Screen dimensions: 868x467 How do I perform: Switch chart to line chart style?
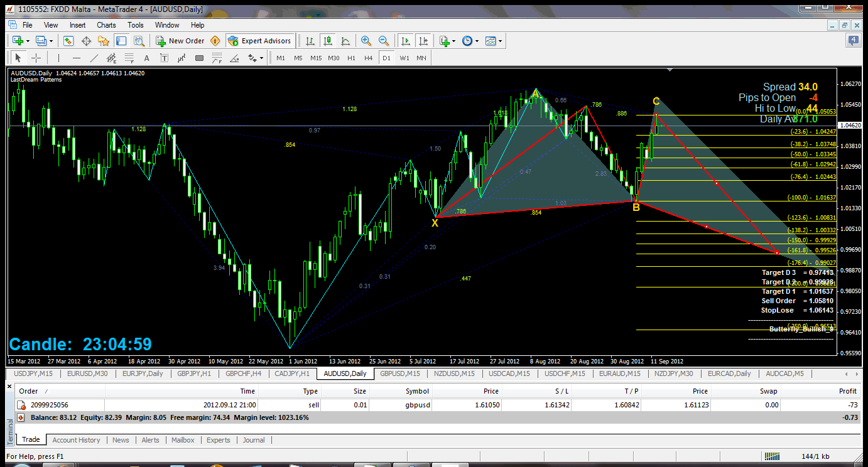point(345,41)
